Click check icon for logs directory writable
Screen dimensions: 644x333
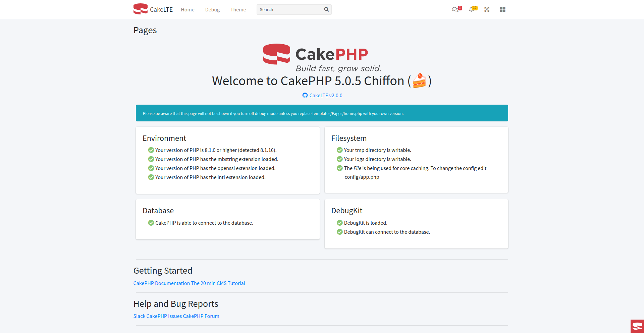pos(340,159)
